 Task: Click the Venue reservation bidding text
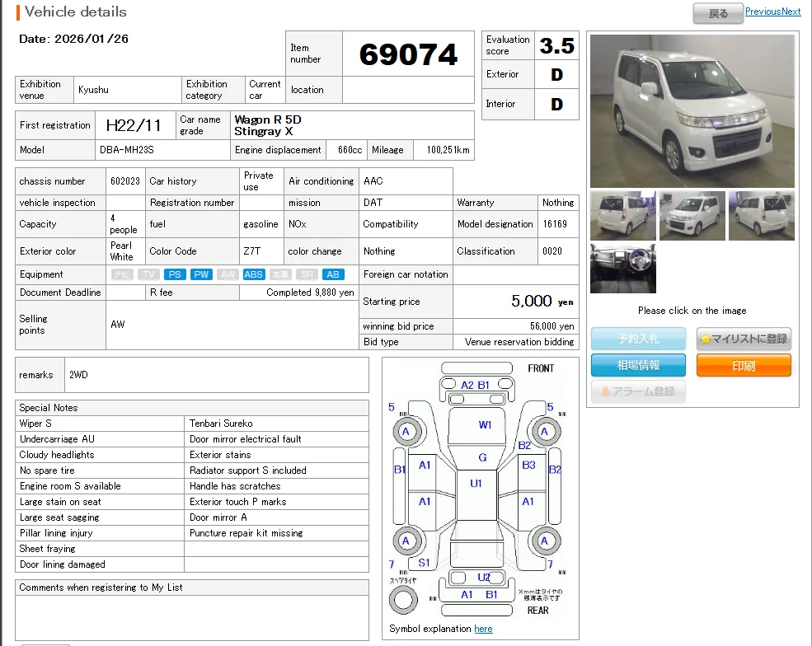coord(519,342)
